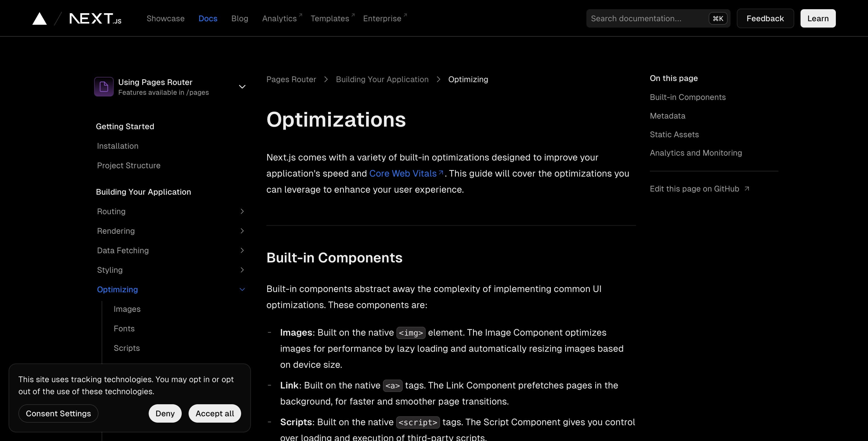
Task: Open Consent Settings
Action: coord(58,413)
